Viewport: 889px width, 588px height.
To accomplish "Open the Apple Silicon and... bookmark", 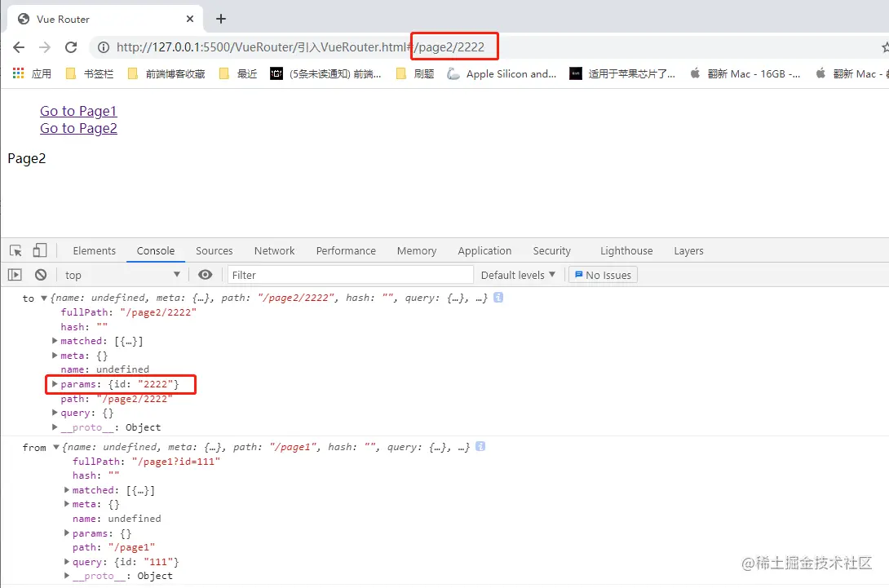I will (x=502, y=73).
